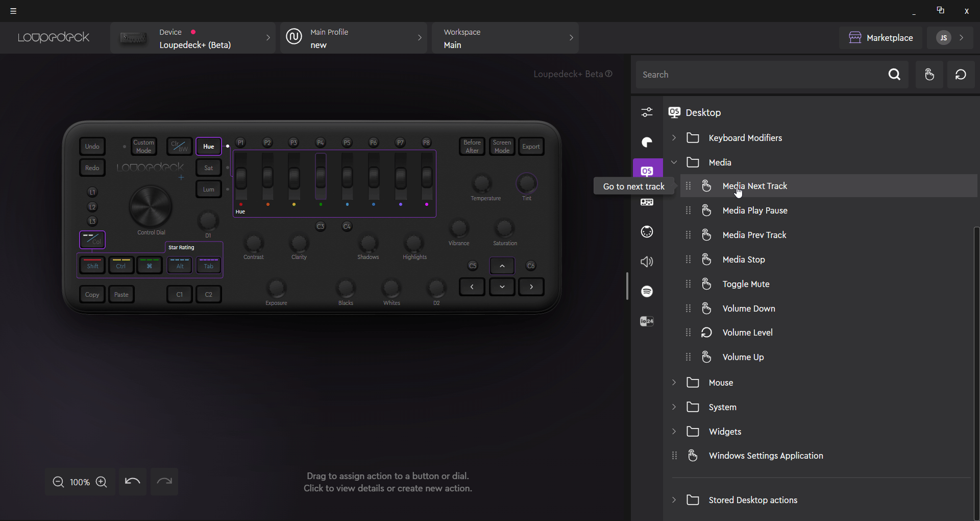Click the refresh rotation actions icon
980x521 pixels.
pyautogui.click(x=961, y=75)
